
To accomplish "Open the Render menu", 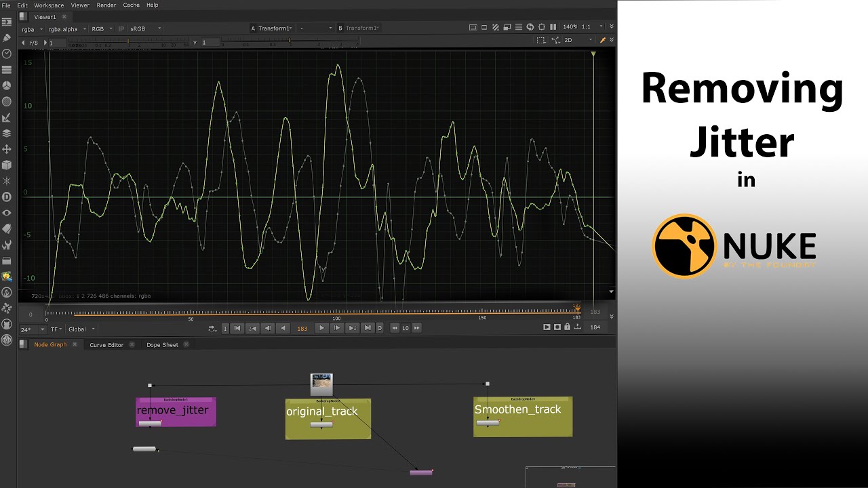I will [106, 5].
